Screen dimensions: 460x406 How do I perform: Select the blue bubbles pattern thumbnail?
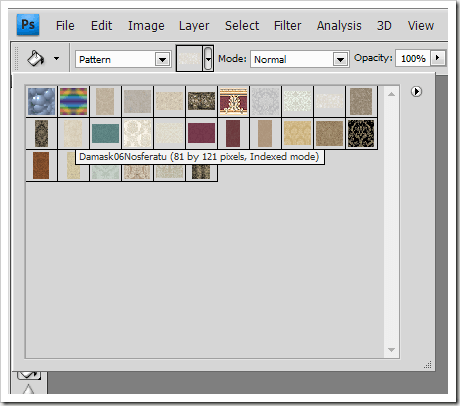[41, 101]
